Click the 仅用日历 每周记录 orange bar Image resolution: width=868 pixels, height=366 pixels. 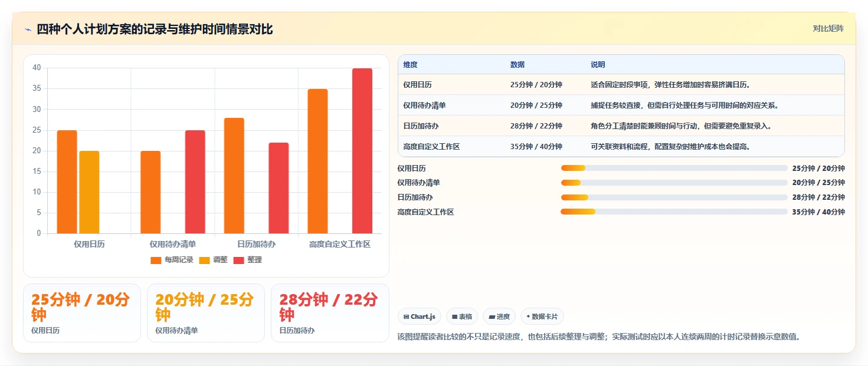click(67, 182)
